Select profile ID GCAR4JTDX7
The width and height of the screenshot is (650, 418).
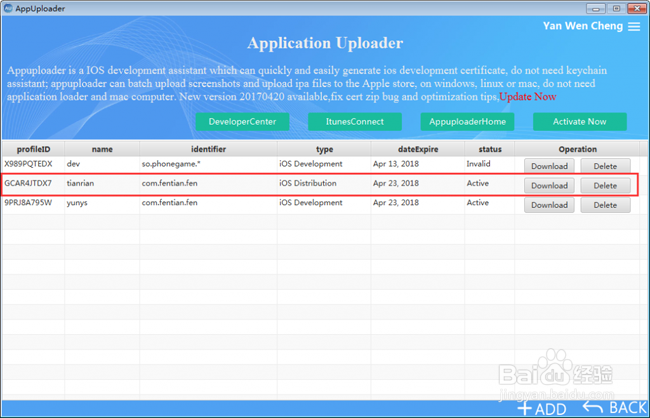pos(28,183)
